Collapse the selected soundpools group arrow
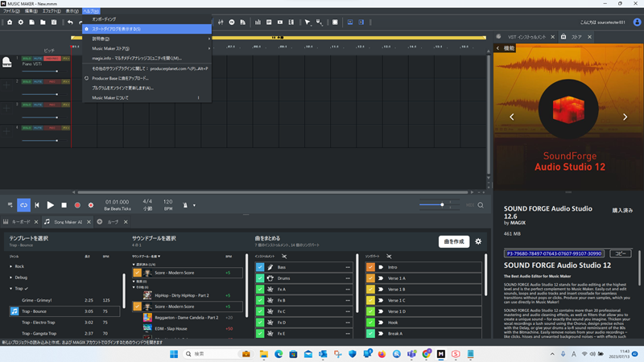This screenshot has width=644, height=362. (x=134, y=265)
